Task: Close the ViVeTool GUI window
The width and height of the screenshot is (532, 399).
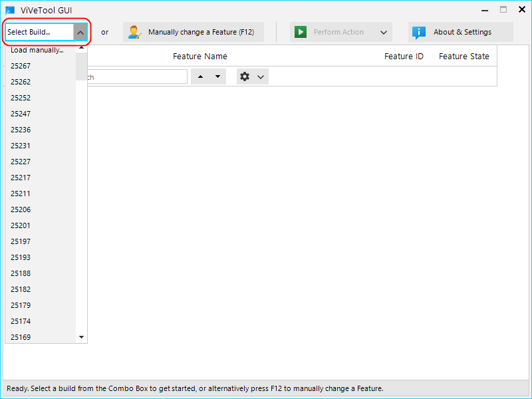Action: 522,9
